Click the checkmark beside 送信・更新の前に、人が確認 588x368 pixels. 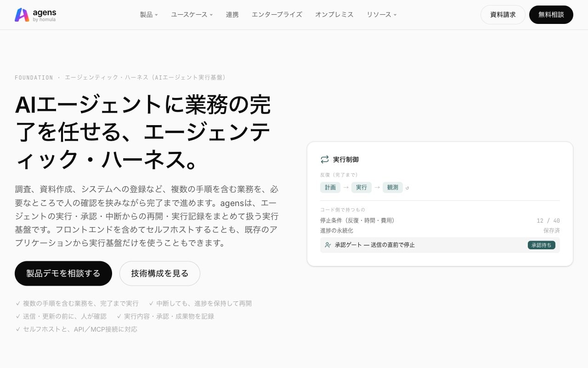(x=18, y=316)
